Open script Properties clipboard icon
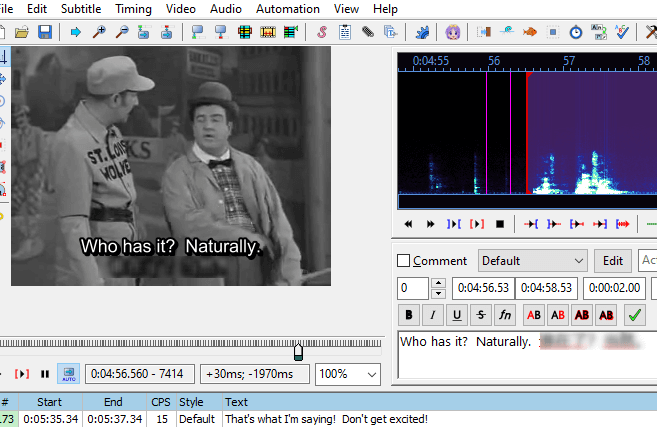 345,32
